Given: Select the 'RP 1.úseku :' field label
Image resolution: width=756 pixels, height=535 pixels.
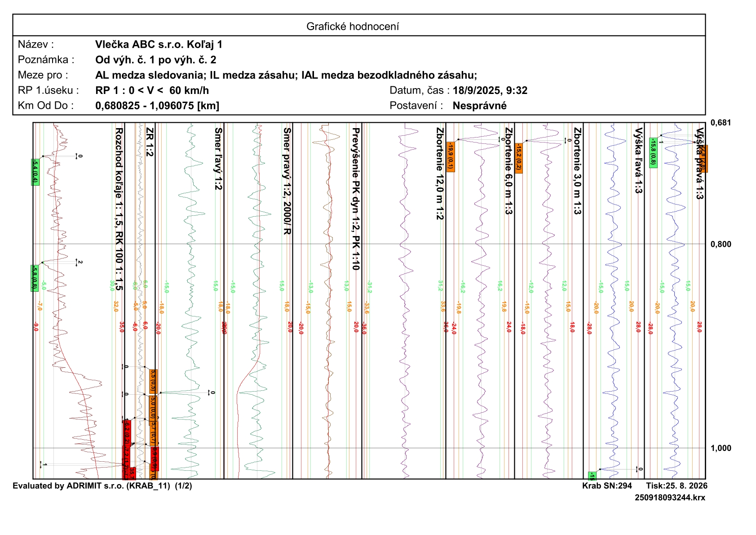Looking at the screenshot, I should point(49,90).
